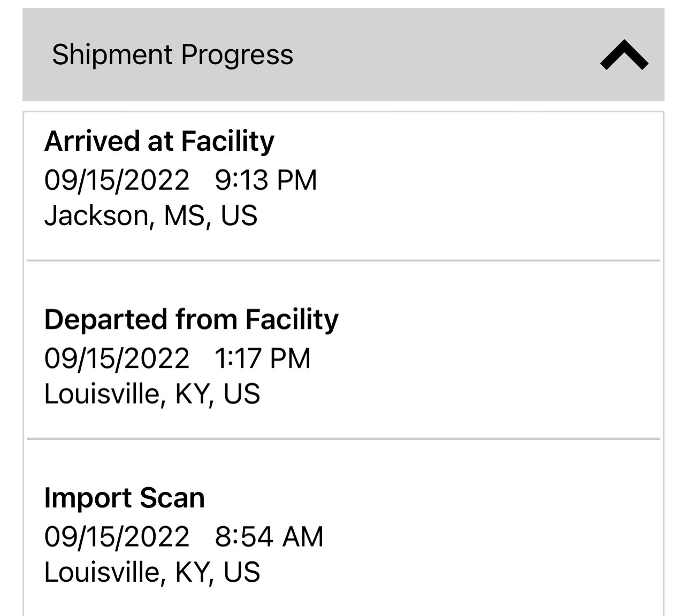Click the "Shipment Progress" header title

[172, 55]
